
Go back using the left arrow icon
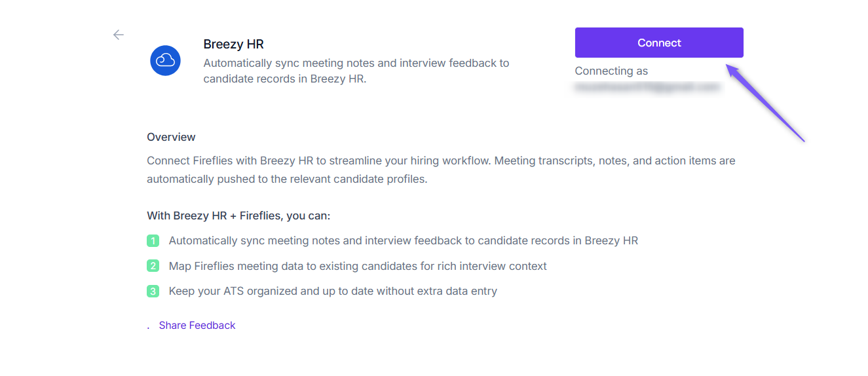(x=119, y=35)
